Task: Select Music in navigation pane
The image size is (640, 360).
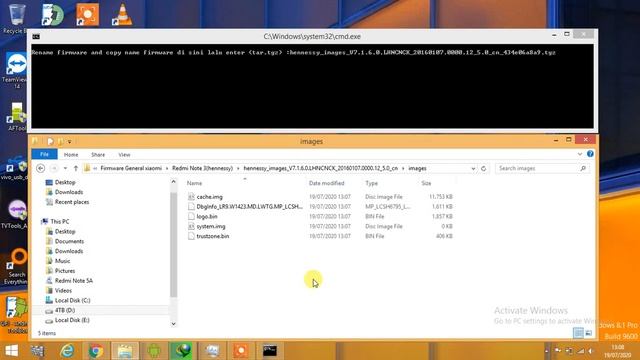Action: [x=62, y=261]
